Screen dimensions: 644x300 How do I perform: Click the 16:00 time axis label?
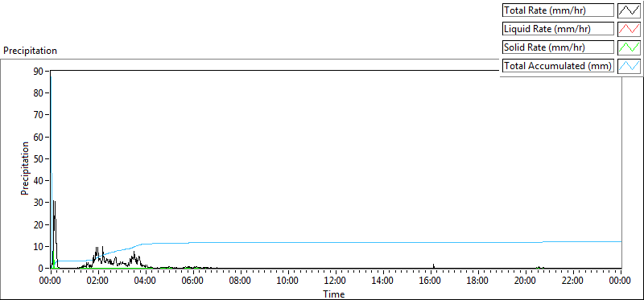pyautogui.click(x=431, y=281)
